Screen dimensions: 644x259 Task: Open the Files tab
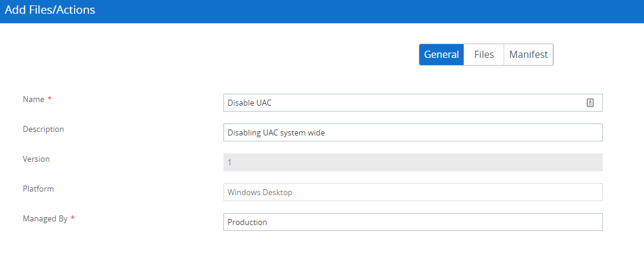[x=484, y=54]
